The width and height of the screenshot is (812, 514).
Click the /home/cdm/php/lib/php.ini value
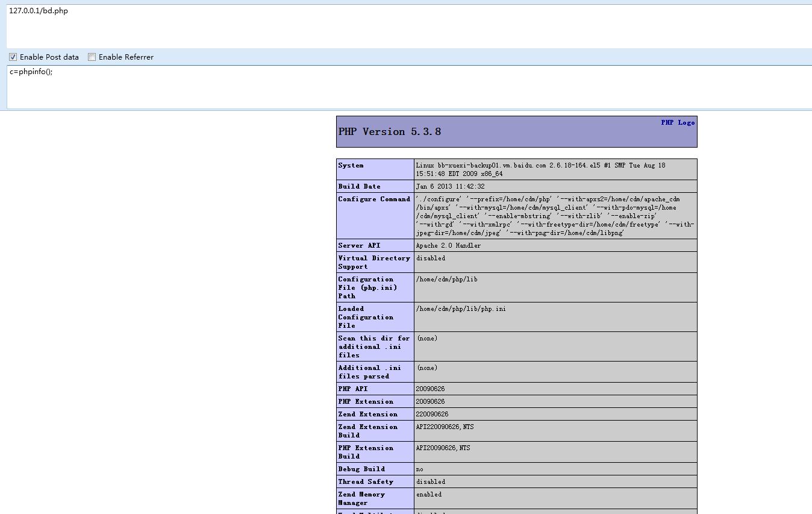pyautogui.click(x=461, y=309)
